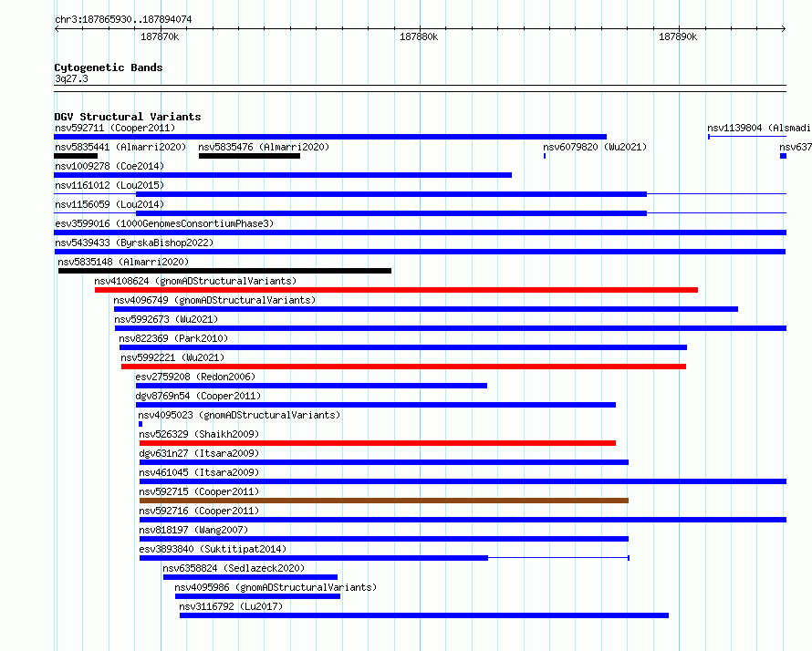
Task: Click variant label nsv818197 (Wang2007)
Action: pyautogui.click(x=193, y=530)
